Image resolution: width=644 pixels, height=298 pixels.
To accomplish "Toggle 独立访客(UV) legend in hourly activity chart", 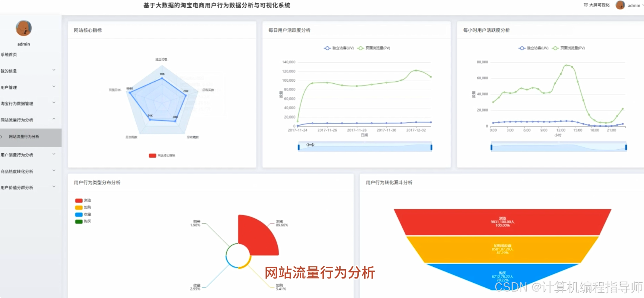I will click(x=534, y=48).
